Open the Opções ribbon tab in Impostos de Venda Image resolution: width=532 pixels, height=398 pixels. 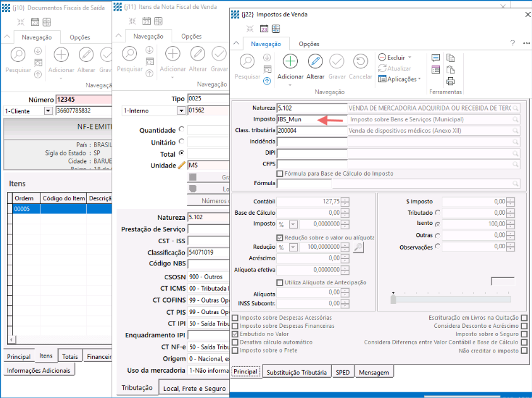tap(309, 44)
